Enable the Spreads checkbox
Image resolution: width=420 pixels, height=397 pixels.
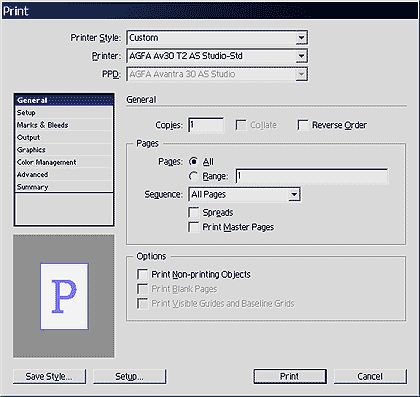194,212
